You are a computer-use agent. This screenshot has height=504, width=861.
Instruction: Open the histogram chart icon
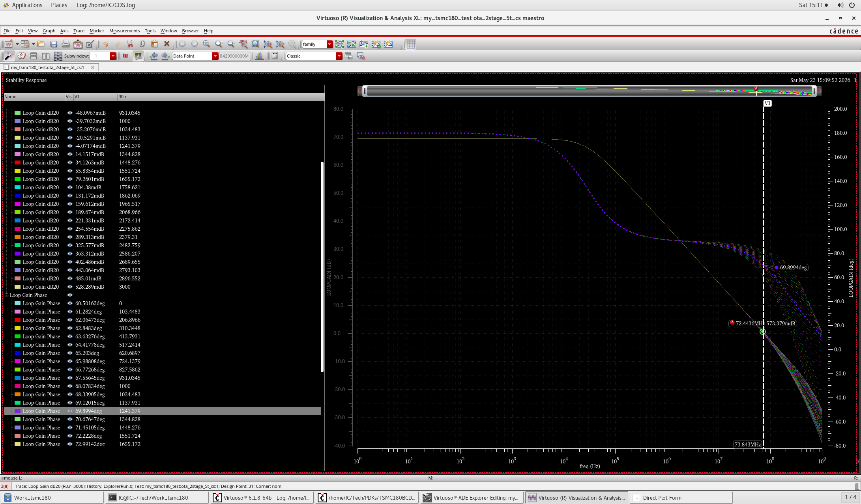pos(260,56)
